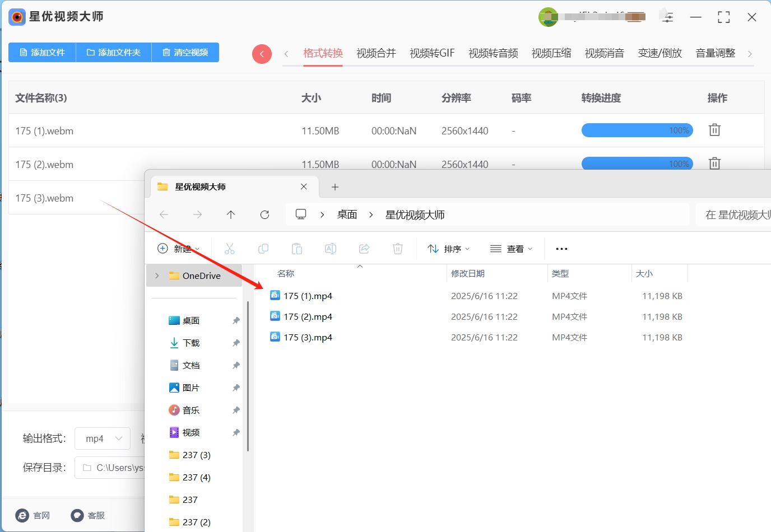
Task: Open the 输出格式 mp4 dropdown
Action: [x=103, y=438]
